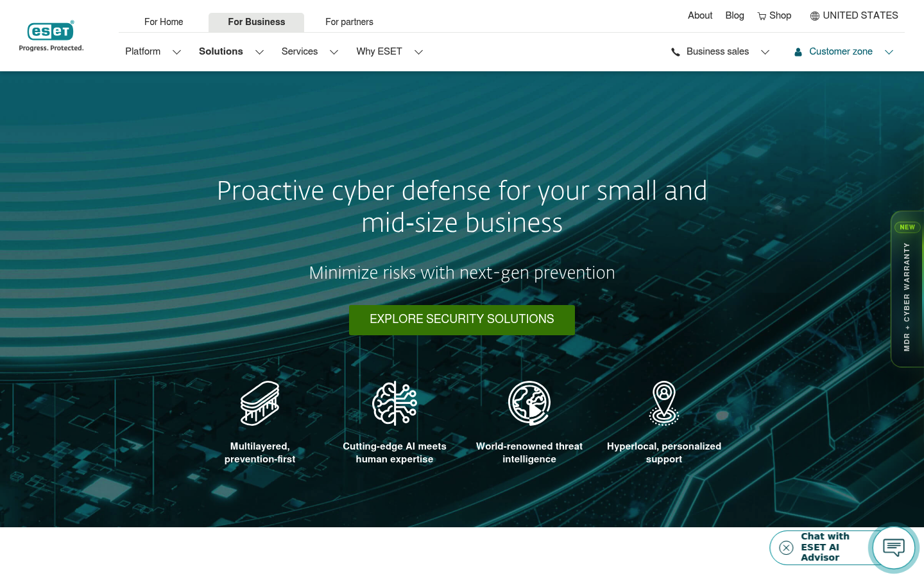Expand the Solutions menu chevron

259,52
